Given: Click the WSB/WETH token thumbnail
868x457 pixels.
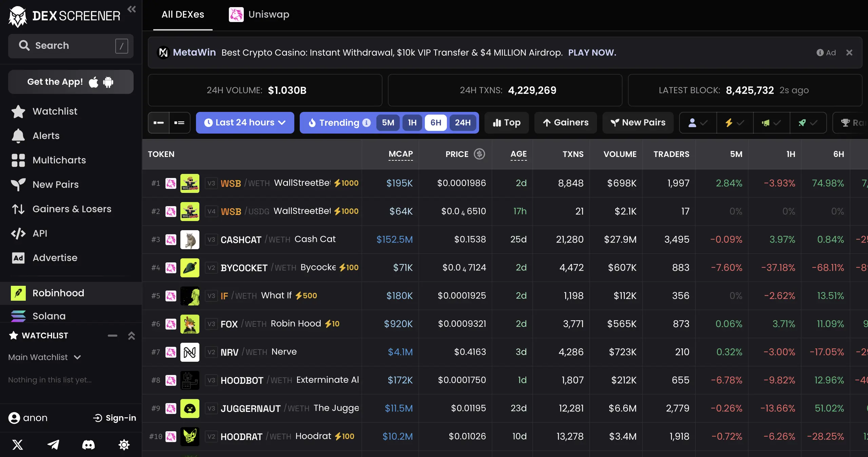Looking at the screenshot, I should [x=190, y=183].
